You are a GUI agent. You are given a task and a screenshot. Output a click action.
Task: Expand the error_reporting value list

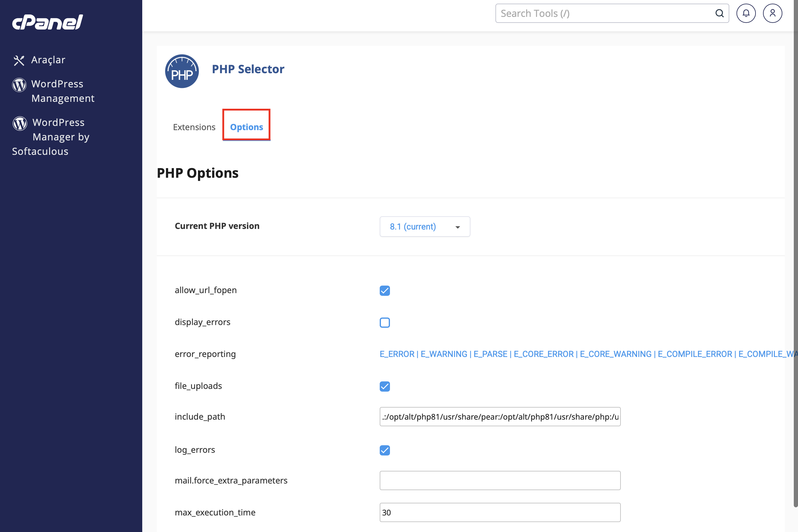(589, 354)
